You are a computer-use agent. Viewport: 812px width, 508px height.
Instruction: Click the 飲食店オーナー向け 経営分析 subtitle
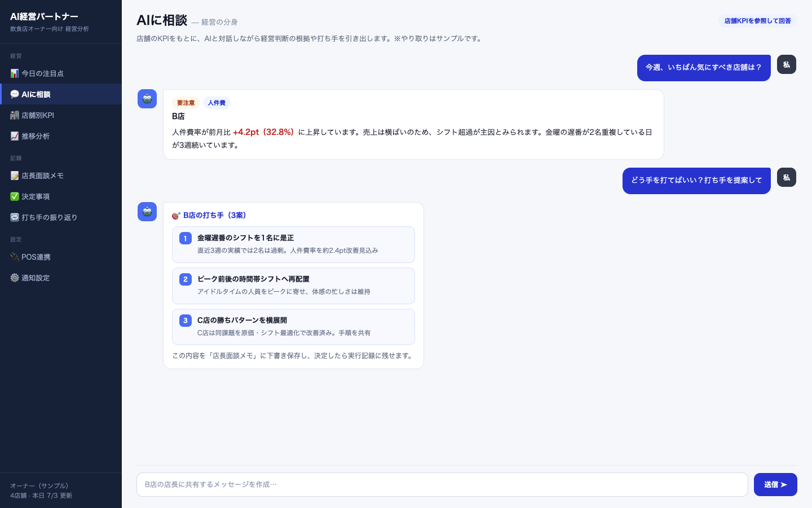(x=50, y=29)
